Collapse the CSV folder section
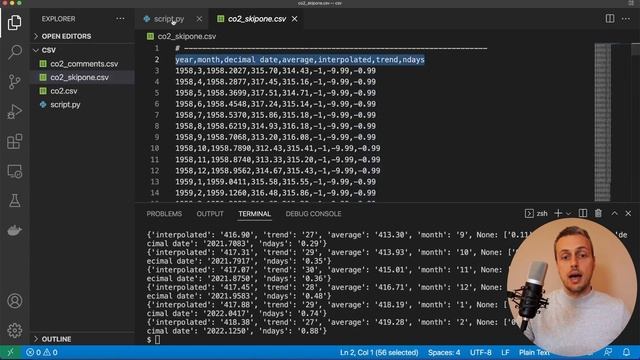Screen dimensions: 640x360 point(49,50)
